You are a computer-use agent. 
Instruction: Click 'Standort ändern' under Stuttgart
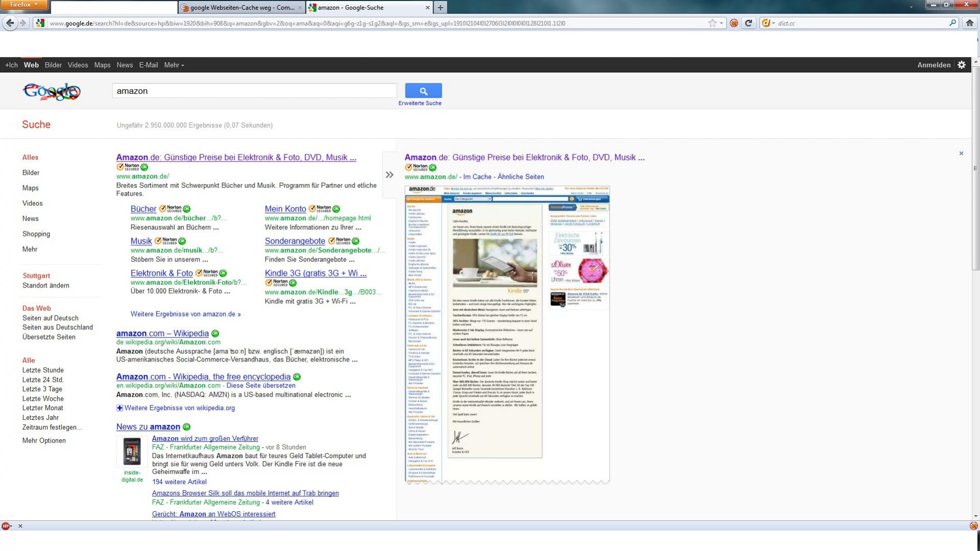click(x=46, y=285)
